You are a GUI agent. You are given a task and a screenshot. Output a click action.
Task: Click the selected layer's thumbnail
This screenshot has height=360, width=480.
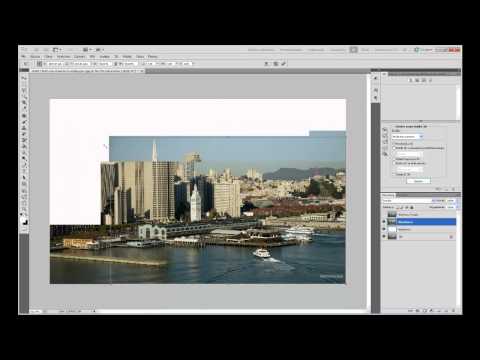tap(392, 222)
